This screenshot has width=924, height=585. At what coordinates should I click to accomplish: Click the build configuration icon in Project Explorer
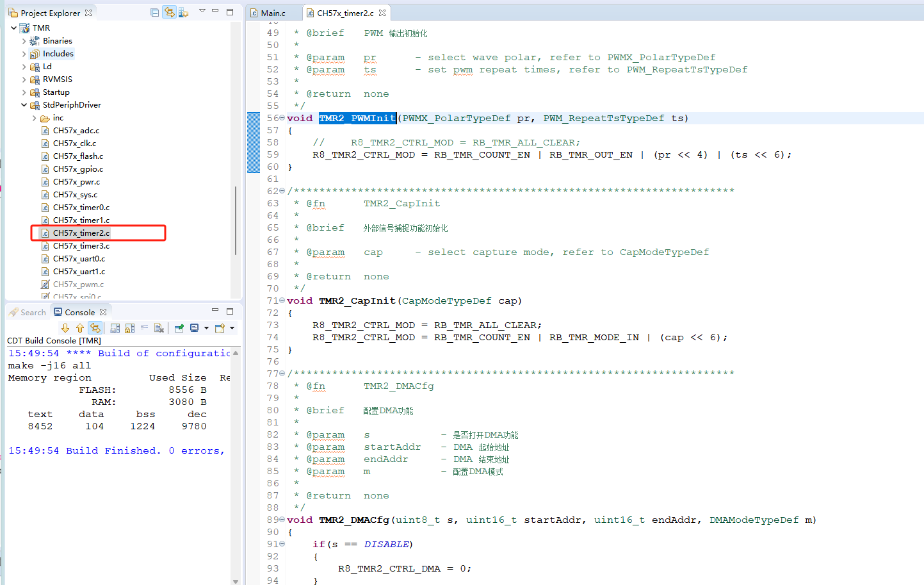click(183, 12)
